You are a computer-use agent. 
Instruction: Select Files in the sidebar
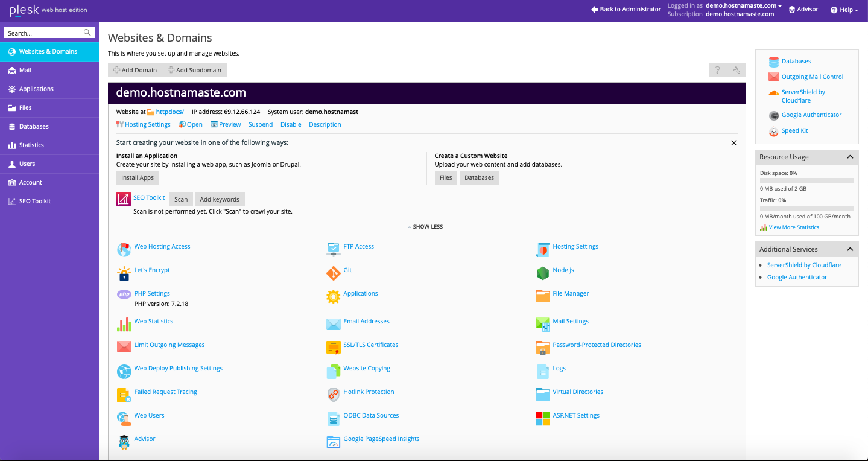click(x=49, y=108)
